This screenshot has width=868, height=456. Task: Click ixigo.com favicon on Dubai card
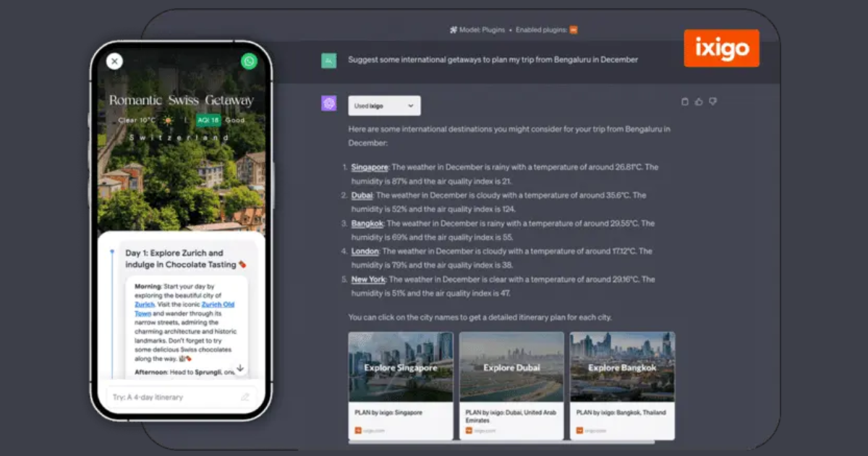pos(468,431)
